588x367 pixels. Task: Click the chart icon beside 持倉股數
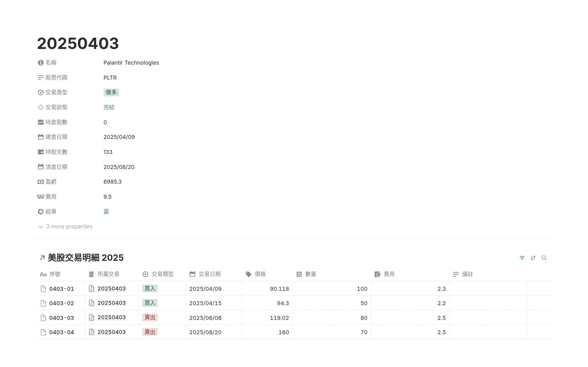41,122
